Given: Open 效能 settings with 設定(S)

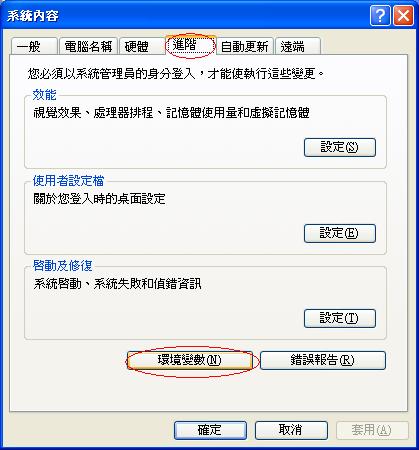Looking at the screenshot, I should 340,147.
